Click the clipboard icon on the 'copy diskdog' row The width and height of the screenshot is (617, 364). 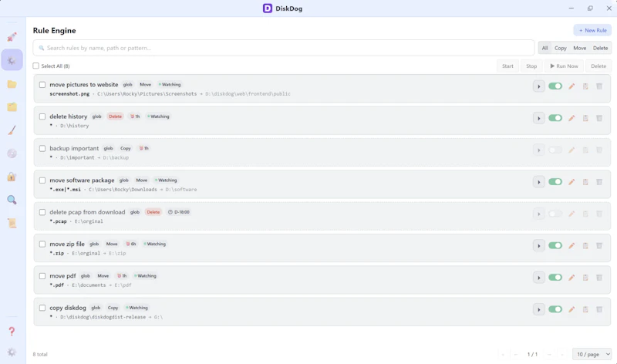pyautogui.click(x=585, y=309)
